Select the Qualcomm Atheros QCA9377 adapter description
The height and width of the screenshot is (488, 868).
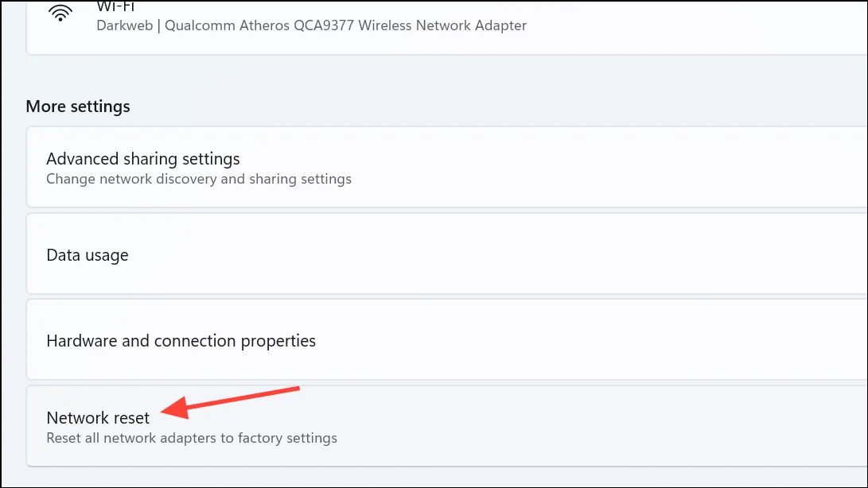point(345,25)
